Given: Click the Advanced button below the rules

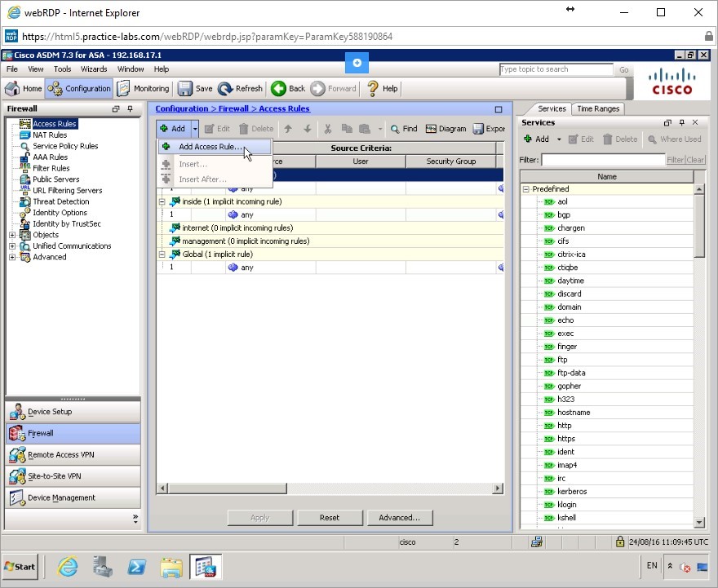Looking at the screenshot, I should (399, 517).
